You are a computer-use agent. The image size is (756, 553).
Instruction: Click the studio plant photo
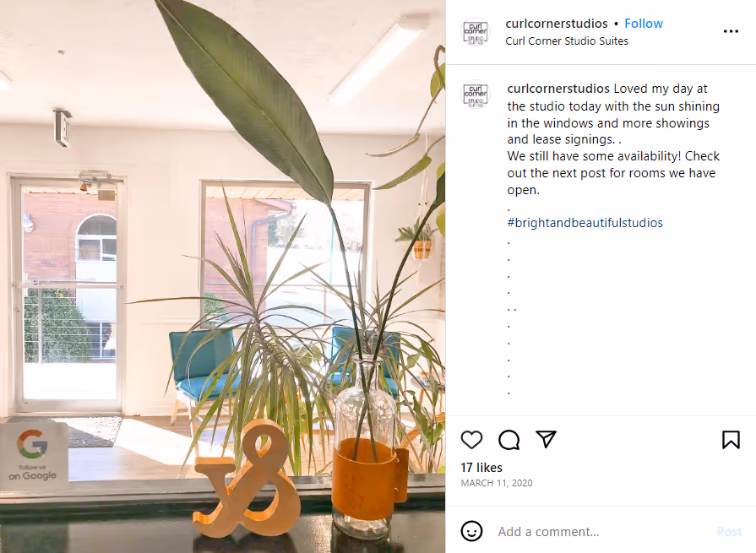[222, 277]
